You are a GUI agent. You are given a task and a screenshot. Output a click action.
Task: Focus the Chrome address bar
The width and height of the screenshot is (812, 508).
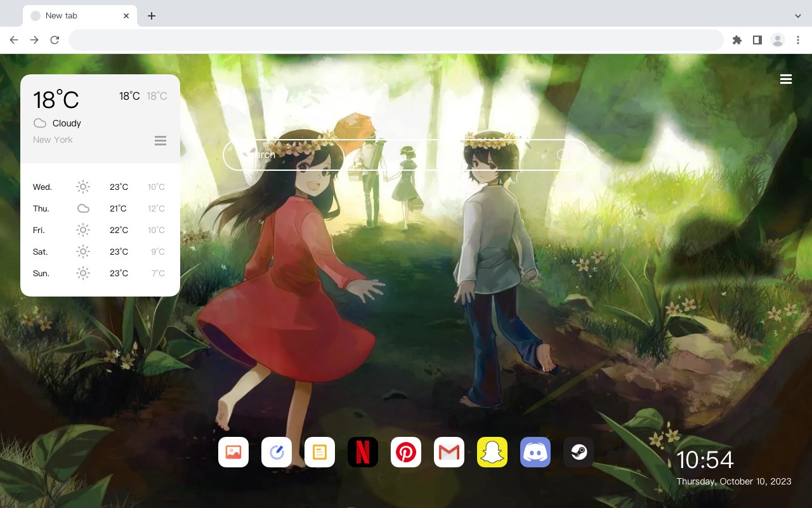[396, 40]
